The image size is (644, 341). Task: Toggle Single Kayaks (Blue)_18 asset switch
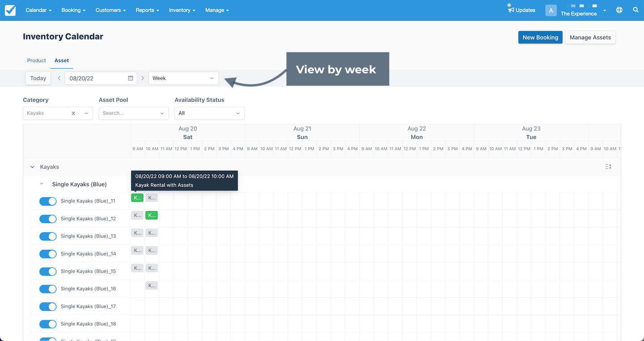48,324
